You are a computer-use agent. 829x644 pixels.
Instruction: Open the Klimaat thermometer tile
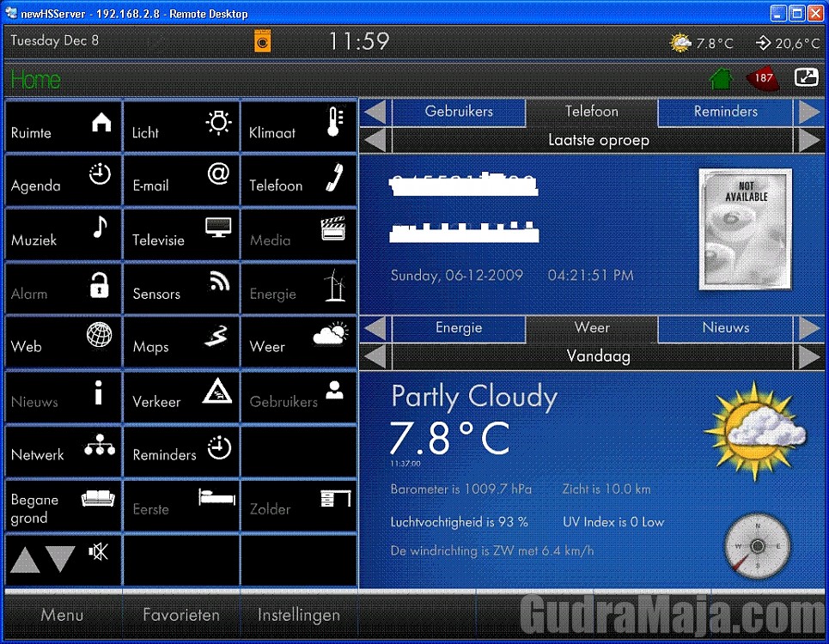[298, 127]
